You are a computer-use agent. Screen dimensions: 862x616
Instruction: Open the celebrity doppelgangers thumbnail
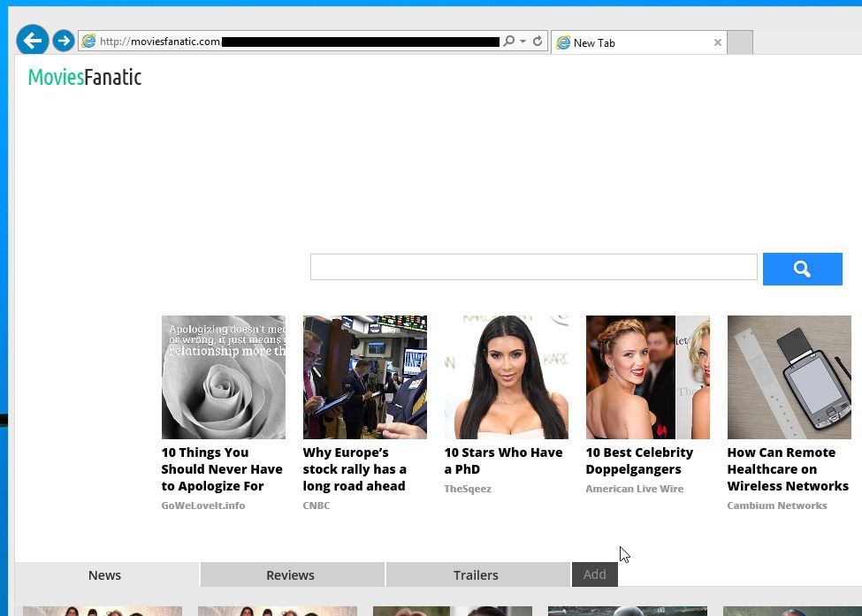tap(647, 377)
